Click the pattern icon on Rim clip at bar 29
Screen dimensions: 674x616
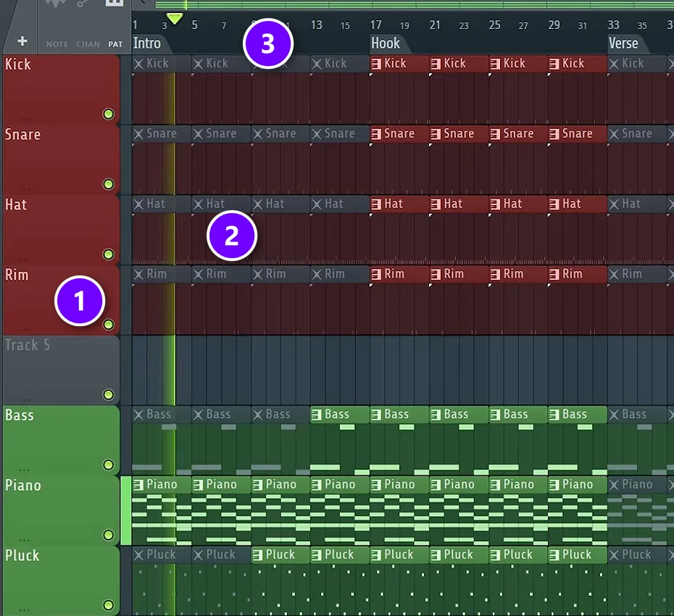(554, 274)
